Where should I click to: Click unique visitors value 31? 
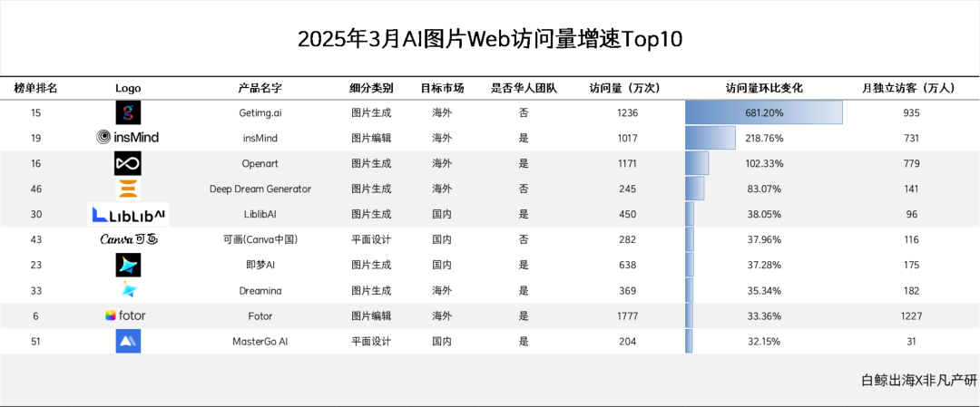(911, 342)
